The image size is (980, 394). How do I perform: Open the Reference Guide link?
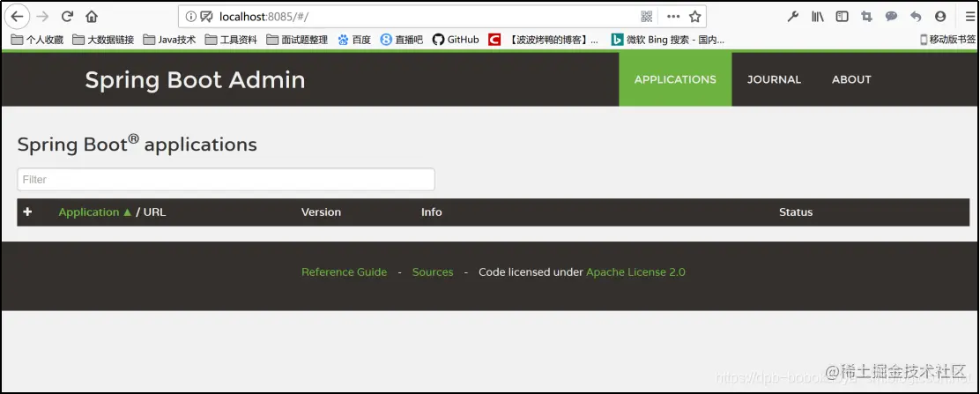tap(344, 272)
